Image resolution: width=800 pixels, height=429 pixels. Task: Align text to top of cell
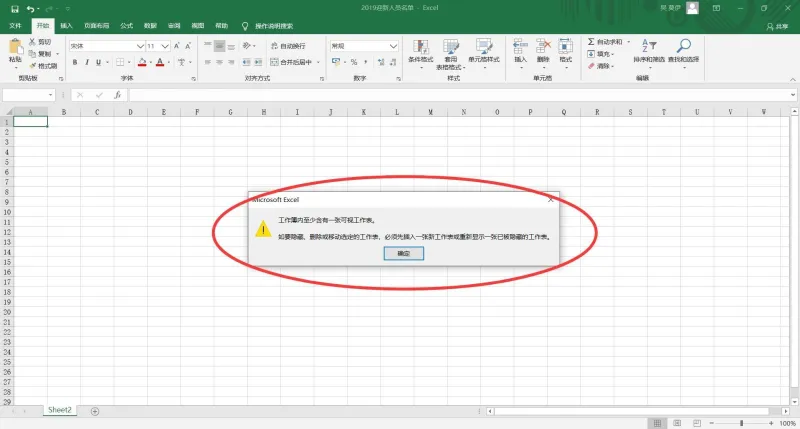(x=208, y=46)
